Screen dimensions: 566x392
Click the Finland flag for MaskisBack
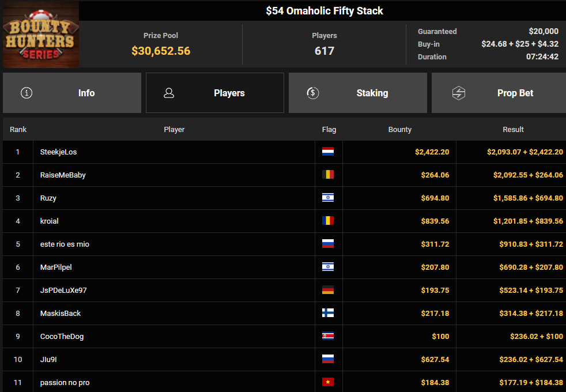tap(328, 313)
